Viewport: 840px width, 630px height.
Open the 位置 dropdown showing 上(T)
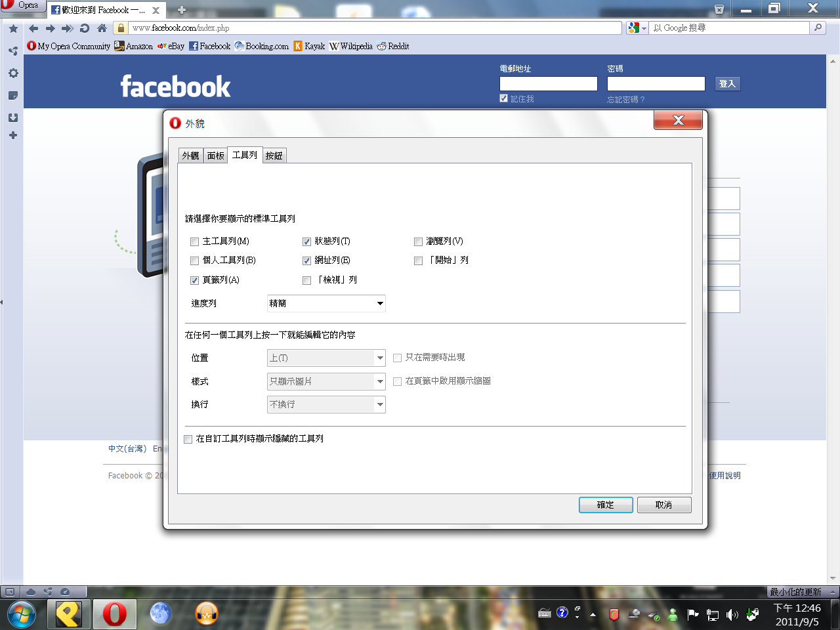[326, 358]
